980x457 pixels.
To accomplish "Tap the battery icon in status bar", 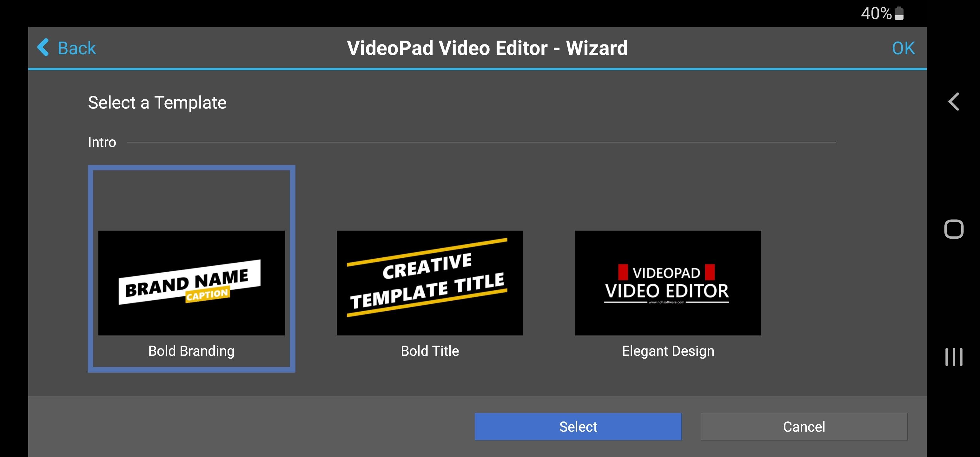I will pyautogui.click(x=899, y=13).
